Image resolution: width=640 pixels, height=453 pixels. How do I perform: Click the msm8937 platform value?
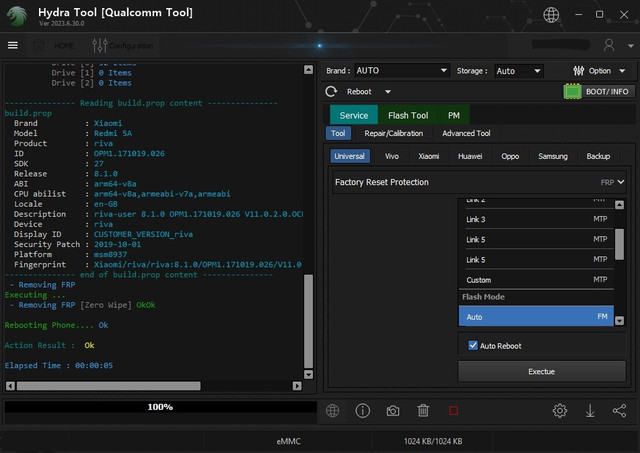[110, 254]
